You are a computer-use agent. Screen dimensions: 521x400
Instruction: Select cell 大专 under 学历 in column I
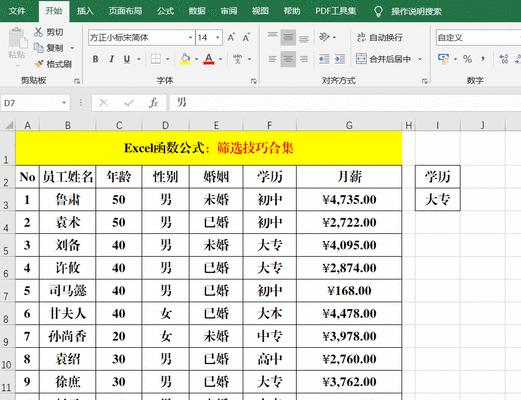click(438, 200)
